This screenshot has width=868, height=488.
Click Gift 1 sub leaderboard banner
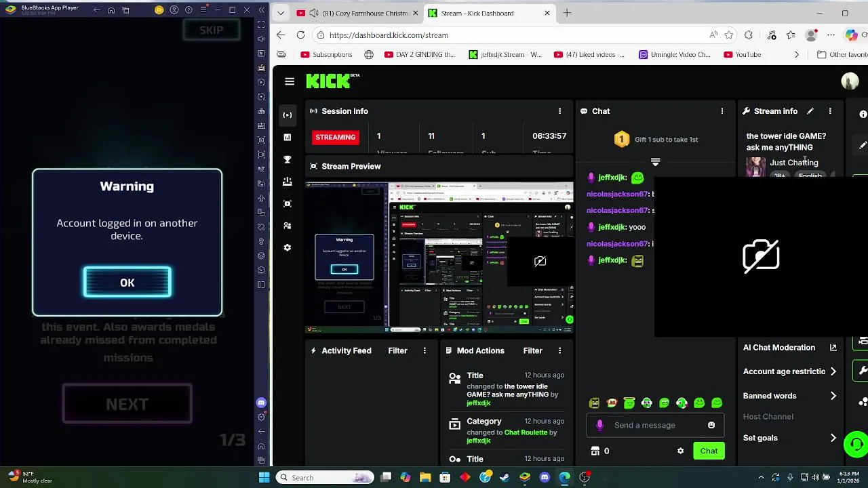click(656, 140)
